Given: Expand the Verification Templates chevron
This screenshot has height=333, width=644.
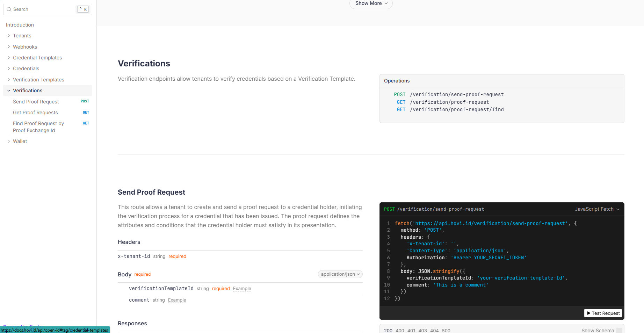Looking at the screenshot, I should tap(9, 80).
